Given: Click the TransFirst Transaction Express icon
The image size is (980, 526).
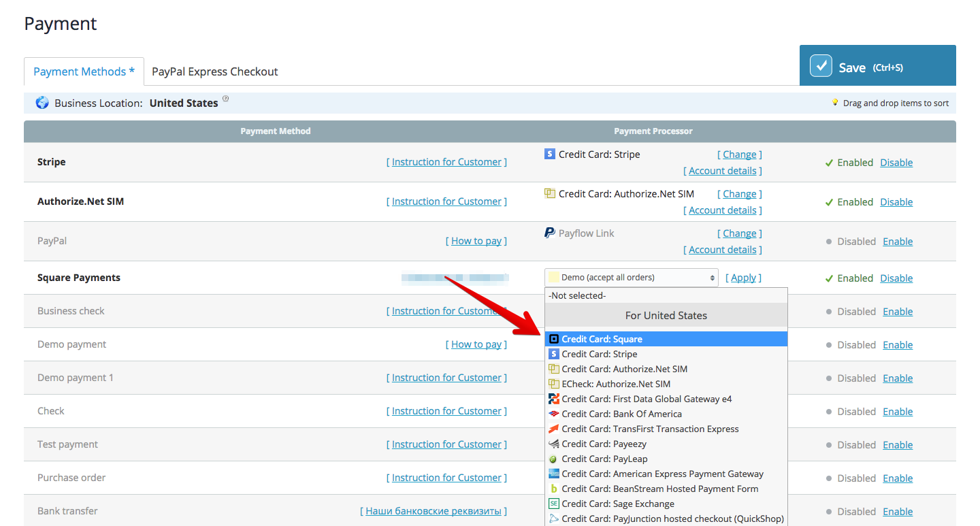Looking at the screenshot, I should point(554,429).
